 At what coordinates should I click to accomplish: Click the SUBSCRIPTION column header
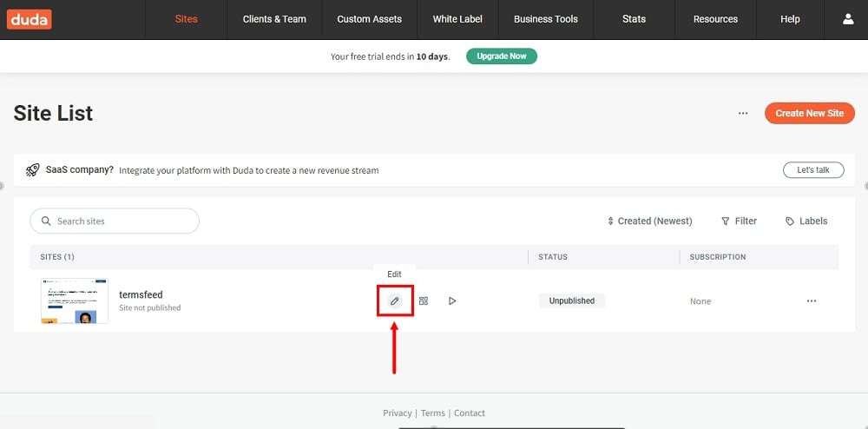click(x=718, y=257)
